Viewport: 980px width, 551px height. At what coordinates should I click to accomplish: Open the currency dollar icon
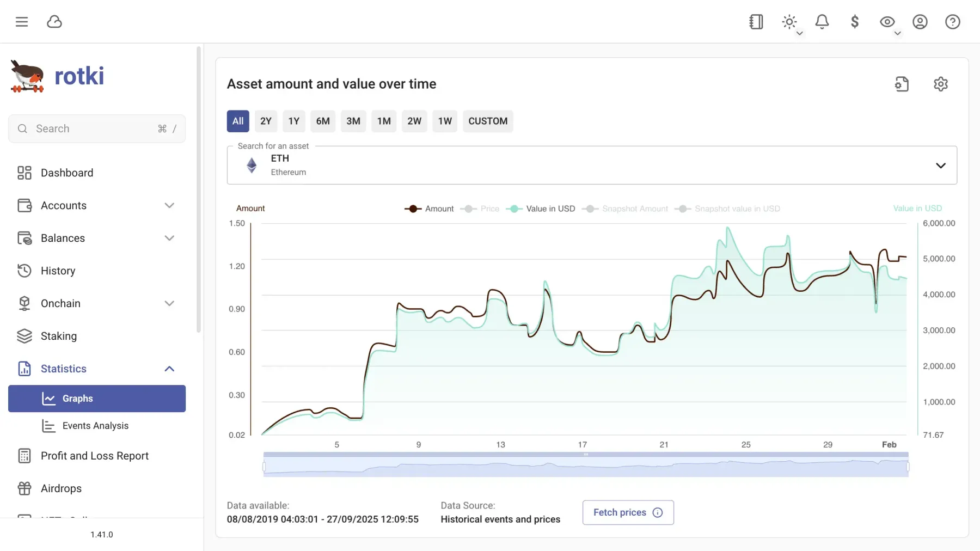[x=854, y=22]
